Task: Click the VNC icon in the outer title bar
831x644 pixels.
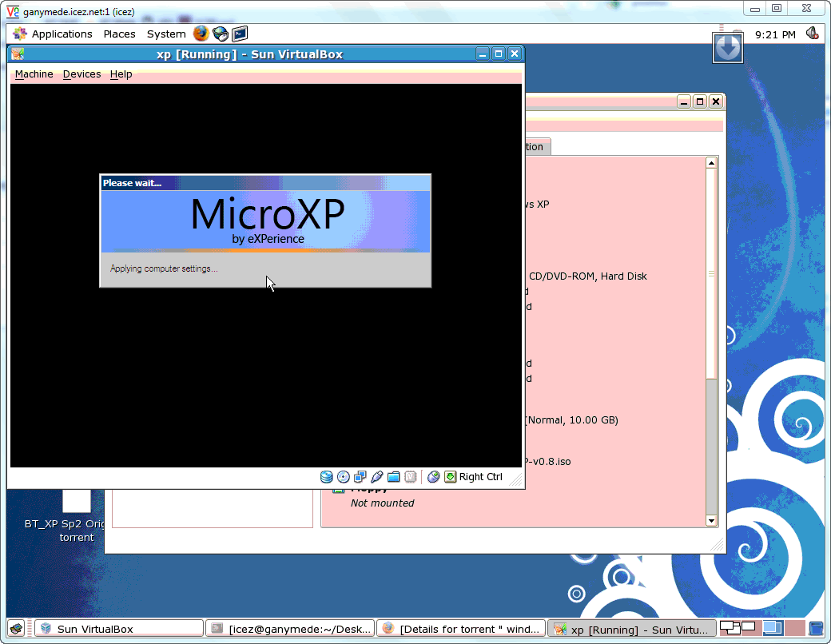Action: [13, 11]
